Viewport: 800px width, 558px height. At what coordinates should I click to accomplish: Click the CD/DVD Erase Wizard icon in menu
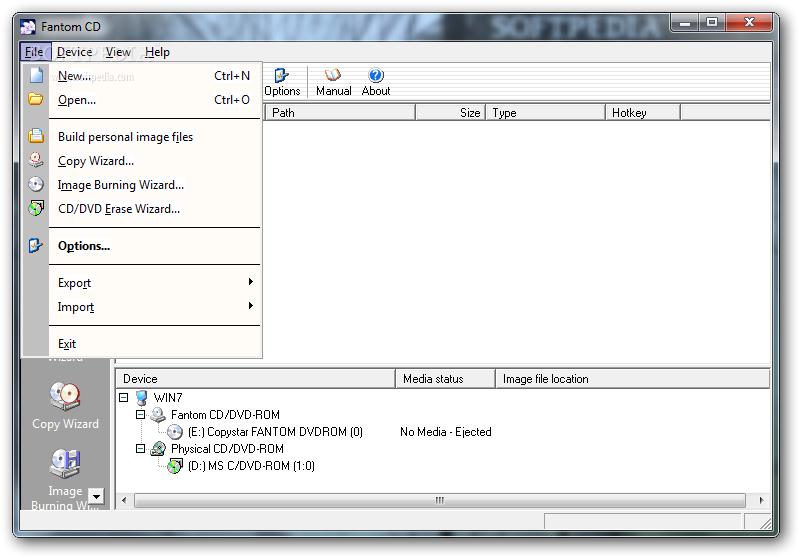36,208
